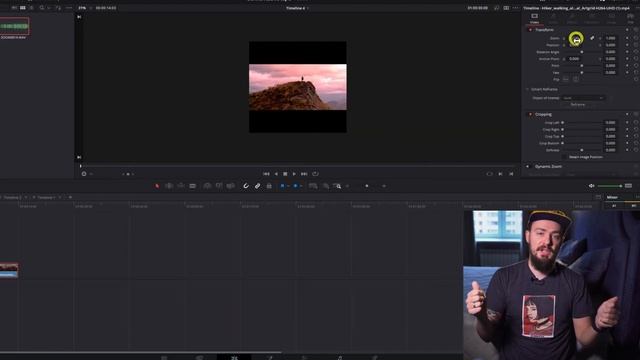This screenshot has width=640, height=360.
Task: Open the blue flag color dropdown
Action: (x=288, y=186)
